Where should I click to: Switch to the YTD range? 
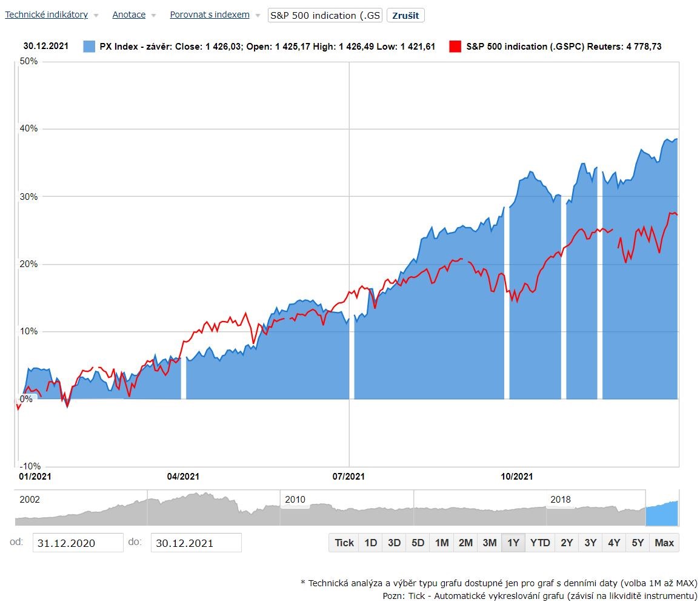539,543
